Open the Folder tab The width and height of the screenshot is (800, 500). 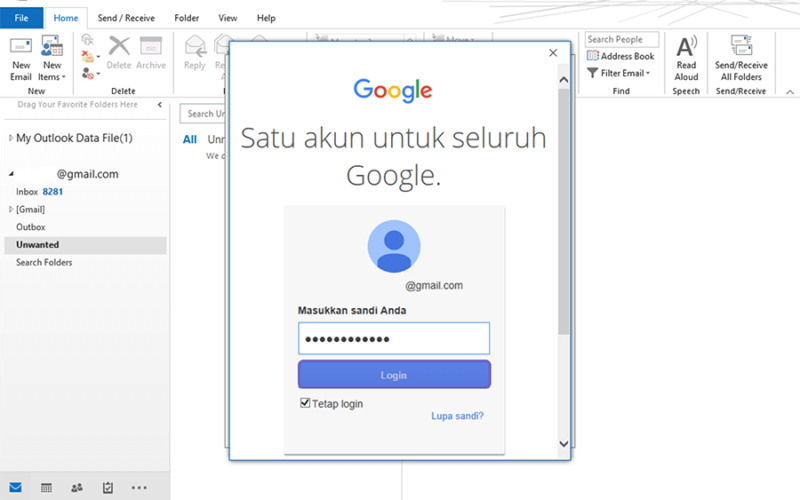click(187, 18)
